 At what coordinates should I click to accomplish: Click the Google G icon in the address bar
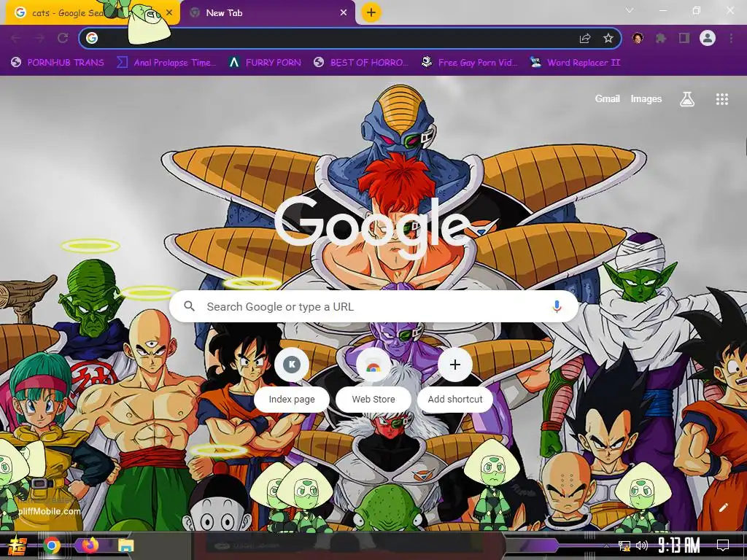pyautogui.click(x=92, y=38)
